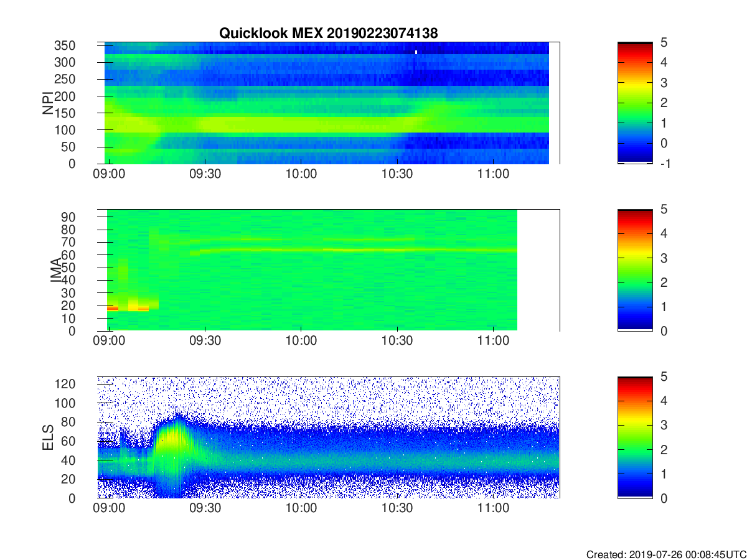Open the IMA spectrogram plot area
This screenshot has width=747, height=560.
[x=328, y=270]
